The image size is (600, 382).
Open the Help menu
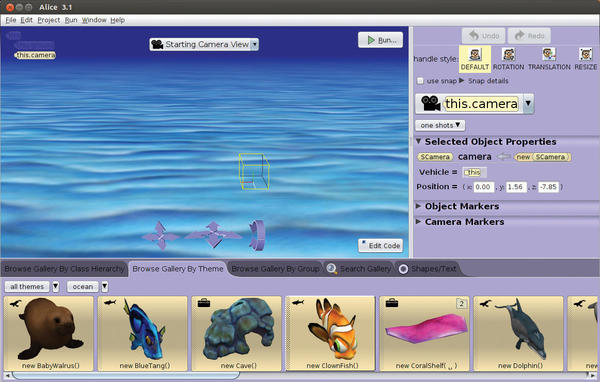pyautogui.click(x=117, y=20)
